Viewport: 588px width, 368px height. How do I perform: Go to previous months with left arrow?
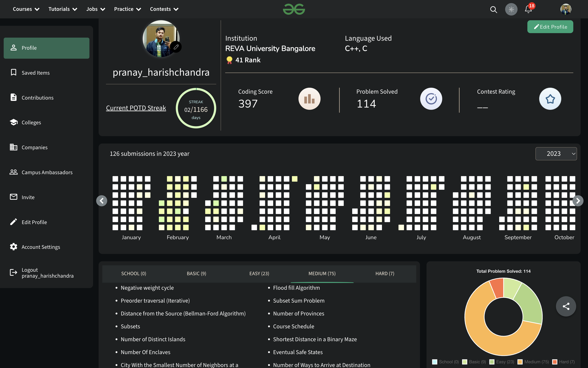(101, 201)
